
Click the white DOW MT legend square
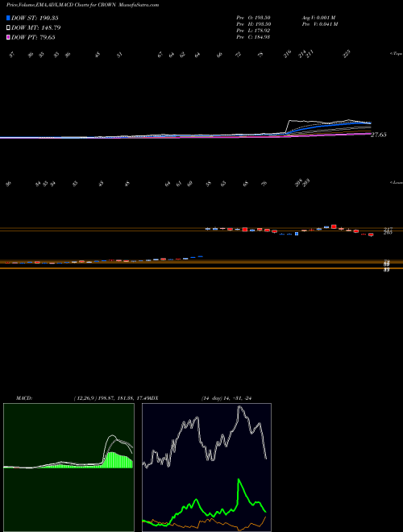[9, 28]
